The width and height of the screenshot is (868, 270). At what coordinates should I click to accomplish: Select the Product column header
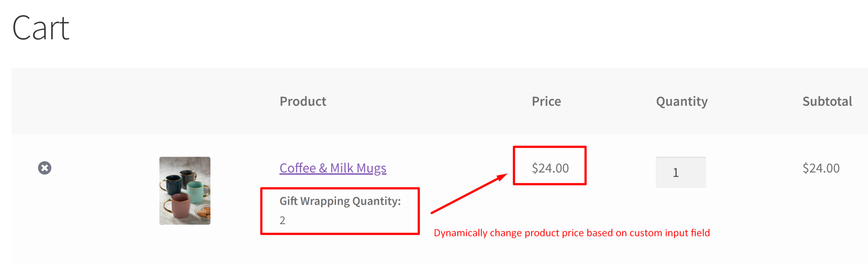click(x=303, y=101)
